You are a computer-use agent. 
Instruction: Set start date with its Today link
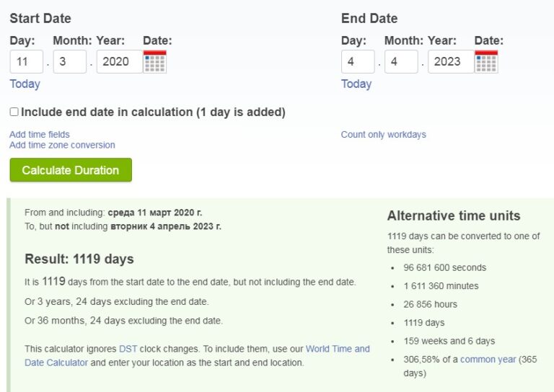click(x=25, y=84)
